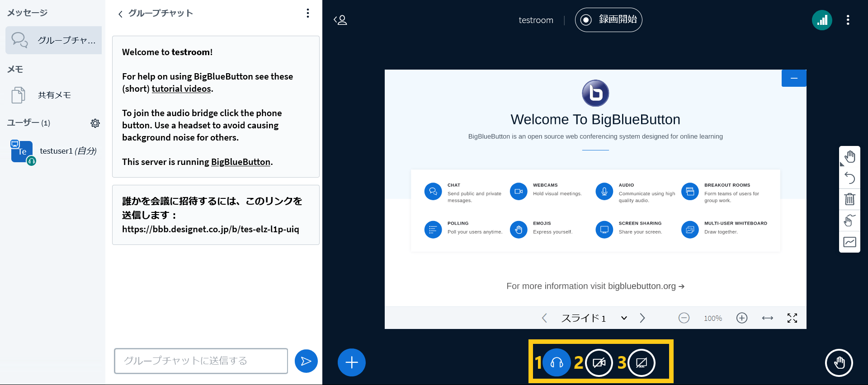Click the メモ section heading

[15, 69]
